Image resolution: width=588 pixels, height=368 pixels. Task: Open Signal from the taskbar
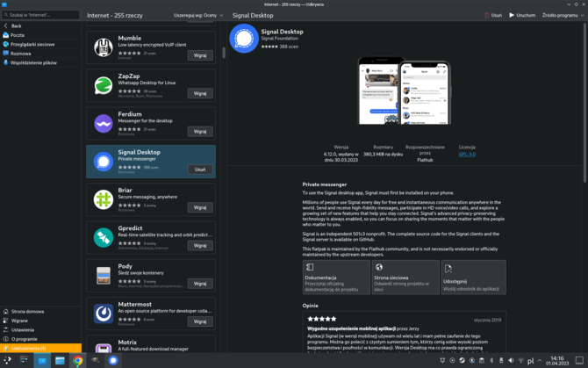point(113,360)
